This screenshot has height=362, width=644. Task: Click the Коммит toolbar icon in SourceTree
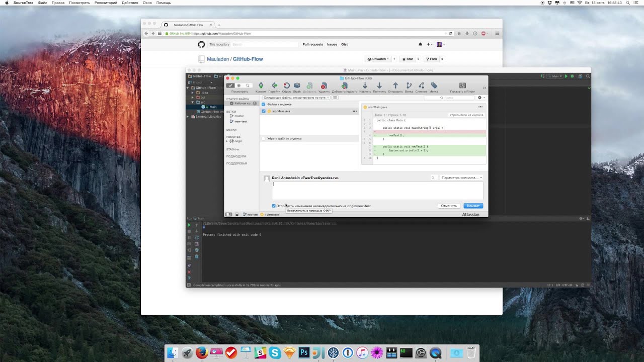click(261, 86)
